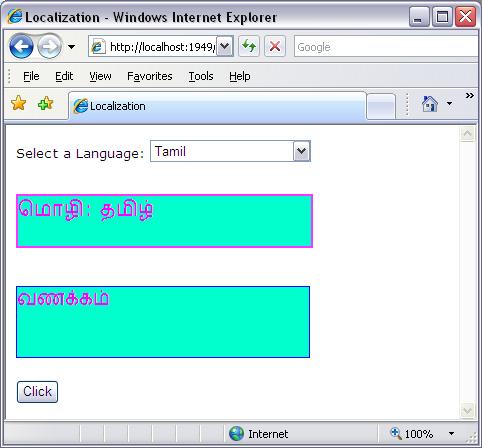Expand the address bar URL dropdown
Screen dimensions: 482x448
coord(225,46)
